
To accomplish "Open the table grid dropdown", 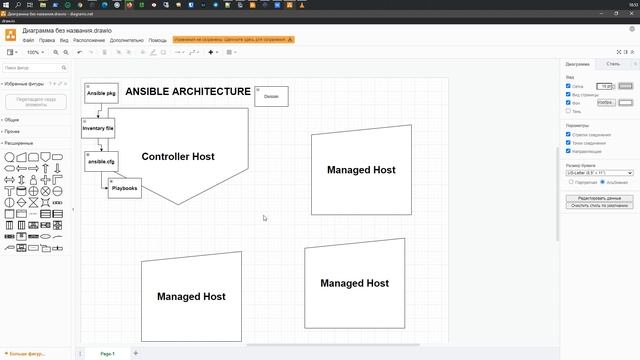I will coord(231,52).
